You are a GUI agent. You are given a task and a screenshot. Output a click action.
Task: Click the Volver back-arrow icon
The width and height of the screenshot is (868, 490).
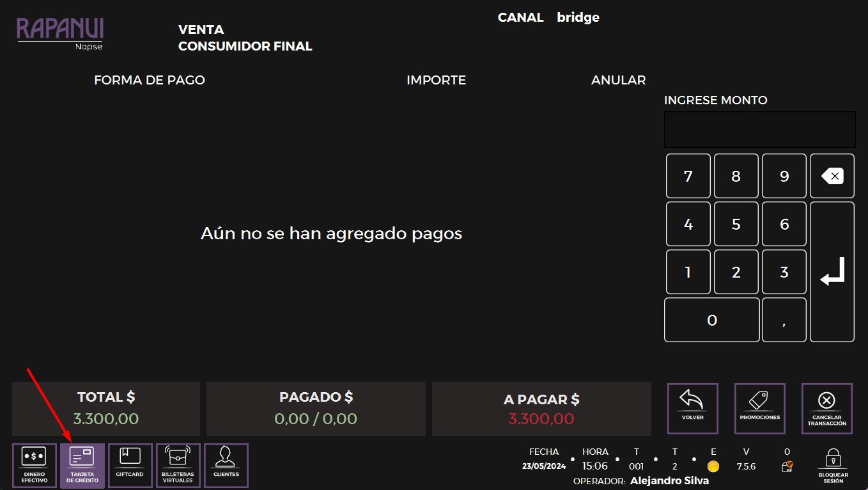pos(692,408)
